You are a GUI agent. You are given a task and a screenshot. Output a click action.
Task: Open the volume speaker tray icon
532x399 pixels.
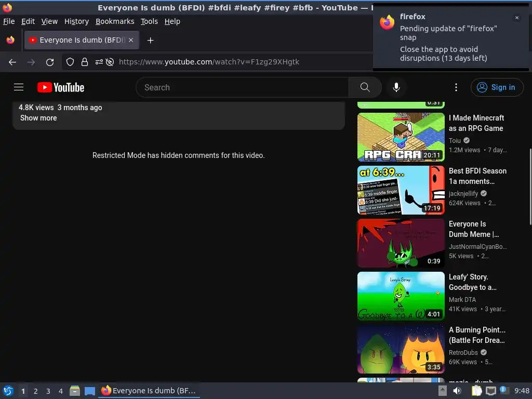[457, 391]
